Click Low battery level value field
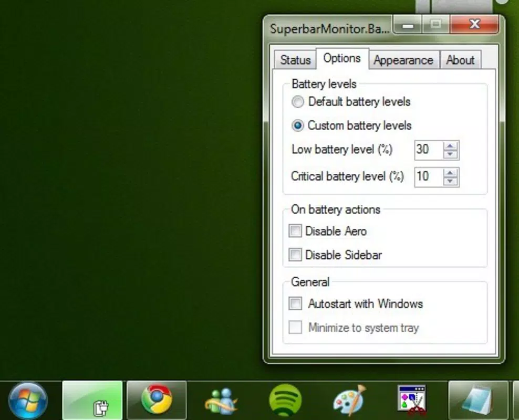The width and height of the screenshot is (519, 420). (x=428, y=150)
